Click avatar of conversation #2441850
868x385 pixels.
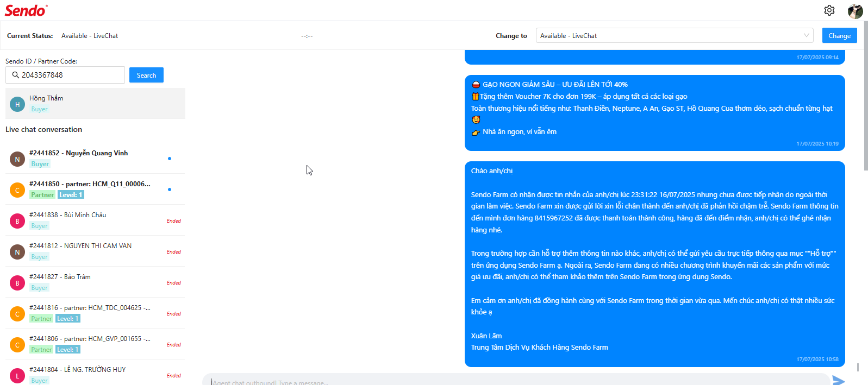(17, 190)
